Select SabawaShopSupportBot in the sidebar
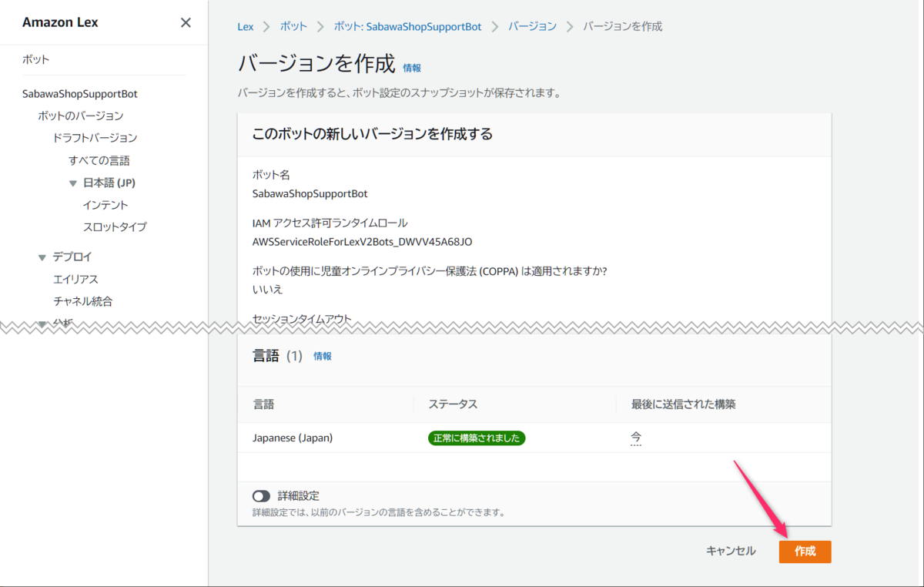Image resolution: width=924 pixels, height=587 pixels. 80,94
